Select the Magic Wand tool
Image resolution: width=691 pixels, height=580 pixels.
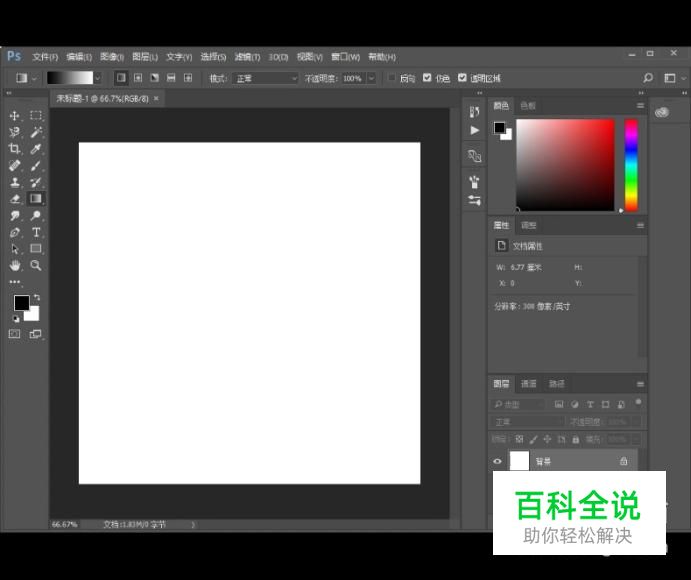[x=36, y=132]
